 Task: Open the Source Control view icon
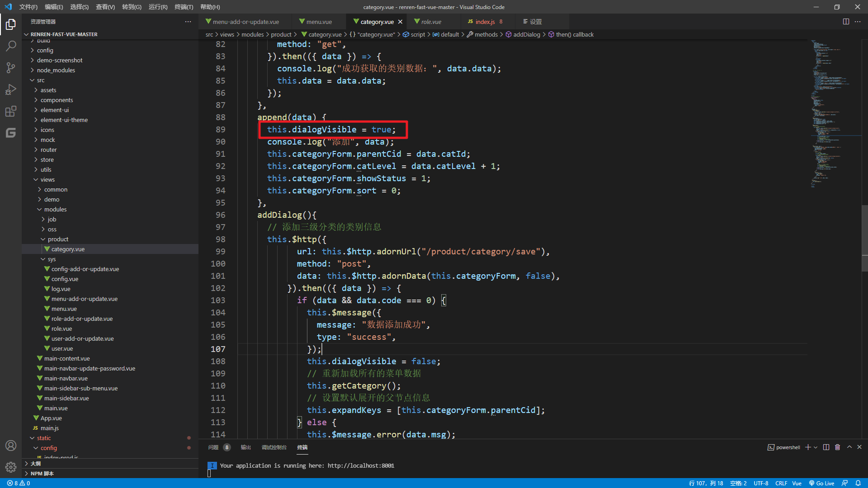coord(11,68)
